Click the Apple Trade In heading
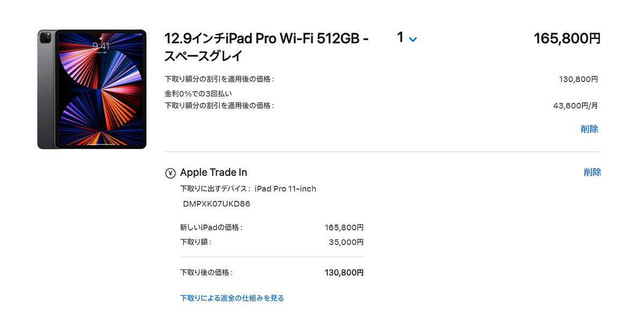Screen dimensions: 644x313 [x=214, y=172]
